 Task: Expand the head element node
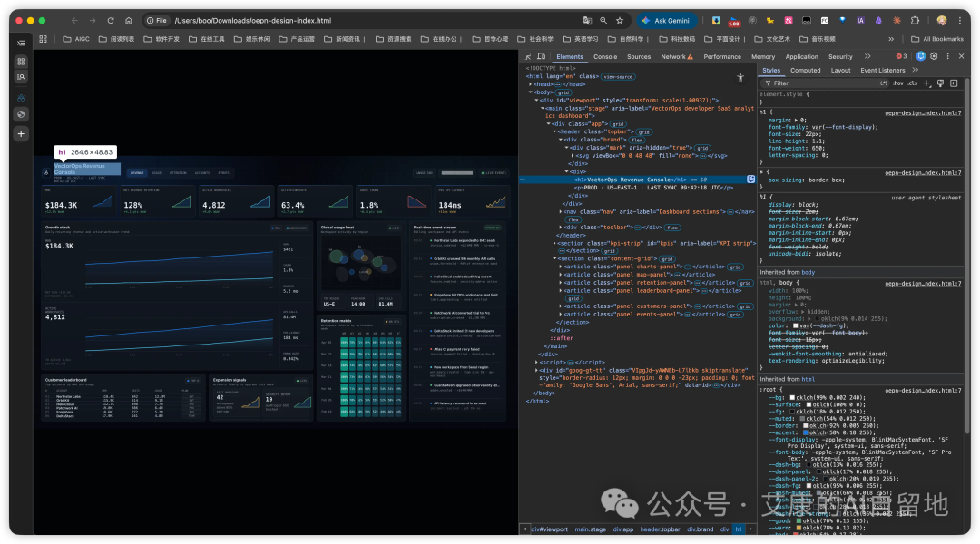531,84
